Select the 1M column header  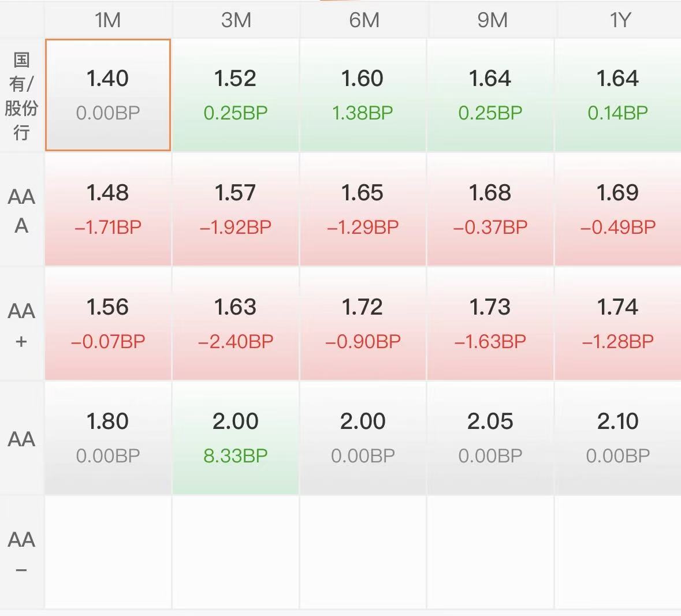107,20
